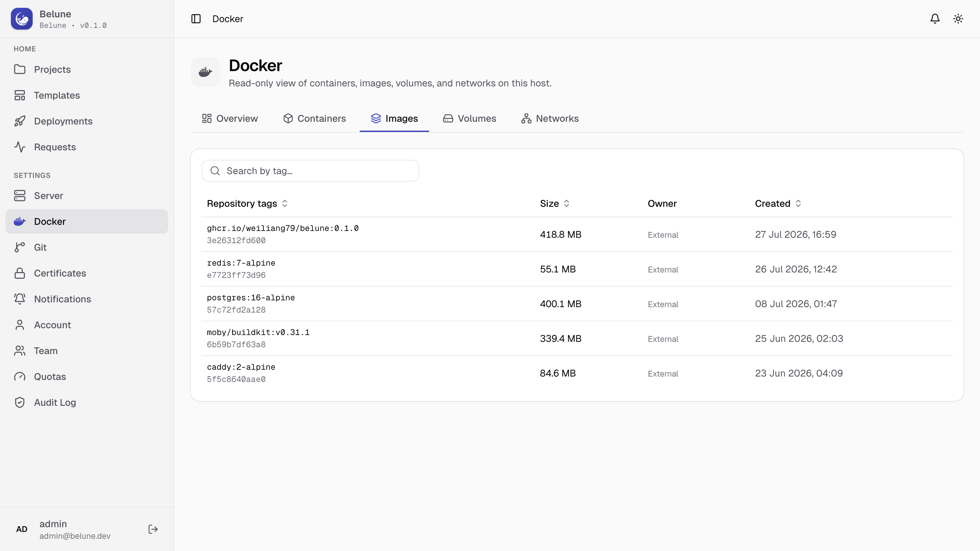This screenshot has height=551, width=980.
Task: Open Deployments section
Action: coord(87,121)
